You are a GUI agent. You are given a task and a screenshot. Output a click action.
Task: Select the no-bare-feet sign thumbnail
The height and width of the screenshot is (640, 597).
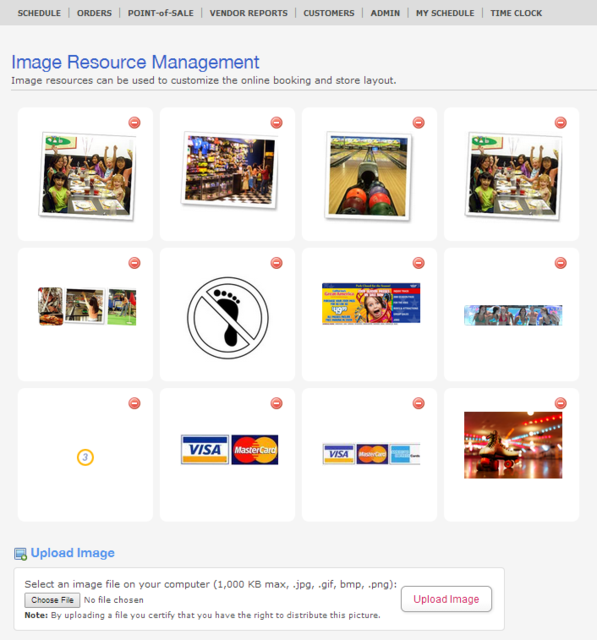[228, 318]
